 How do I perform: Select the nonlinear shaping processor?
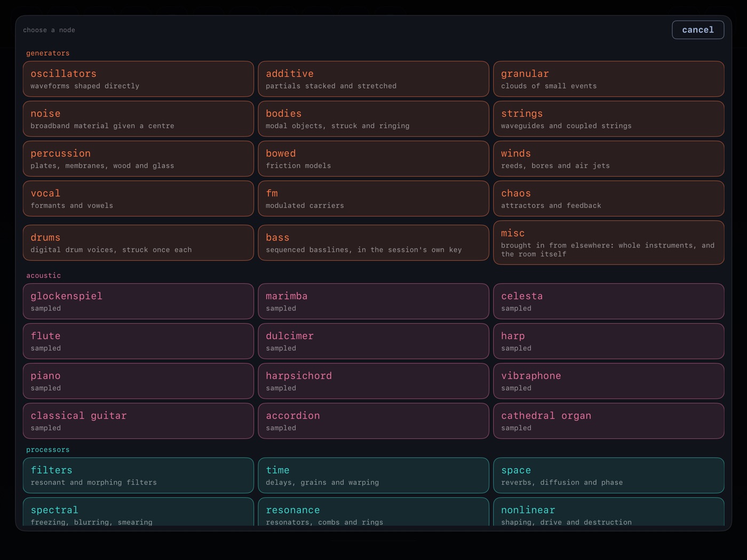(609, 512)
